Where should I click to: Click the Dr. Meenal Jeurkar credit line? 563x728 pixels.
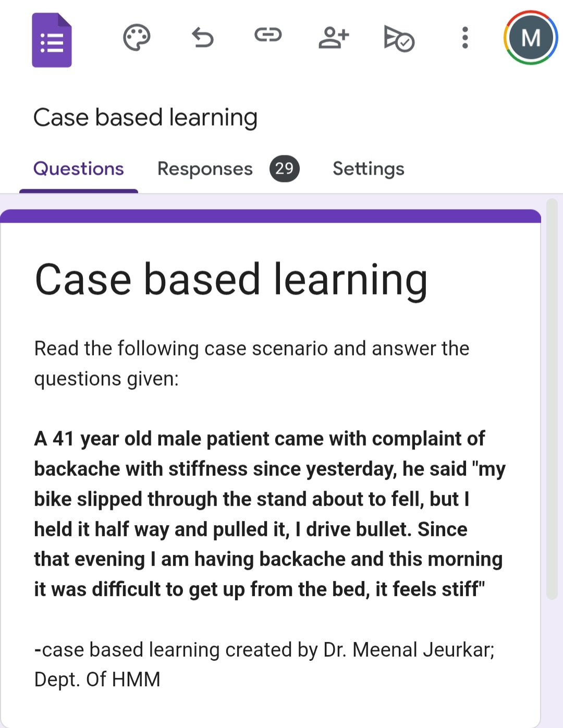pyautogui.click(x=264, y=650)
